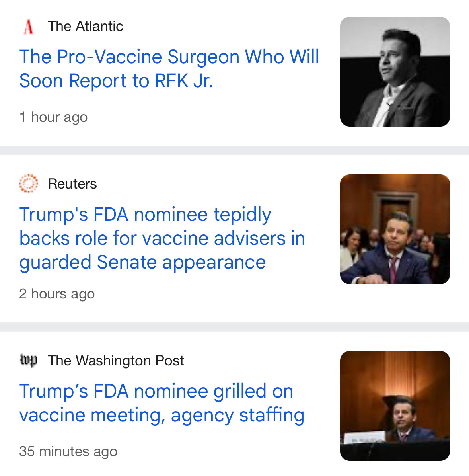469x476 pixels.
Task: Click the '1 hour ago' timestamp
Action: pyautogui.click(x=53, y=117)
